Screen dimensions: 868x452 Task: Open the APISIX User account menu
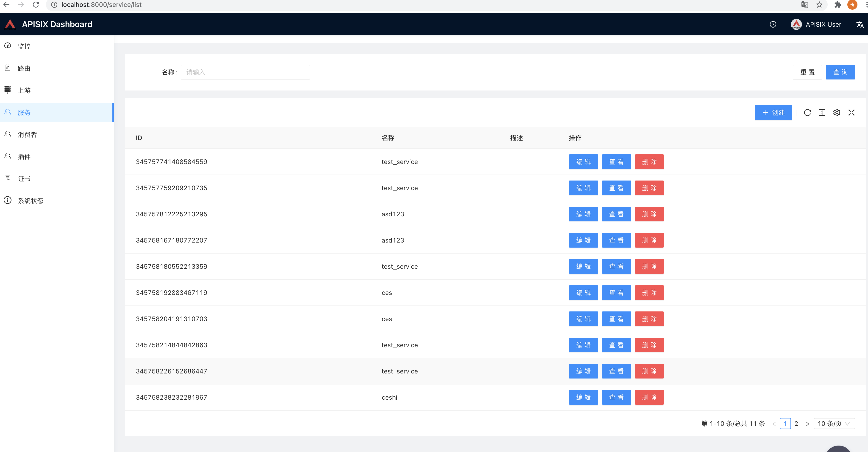coord(816,24)
